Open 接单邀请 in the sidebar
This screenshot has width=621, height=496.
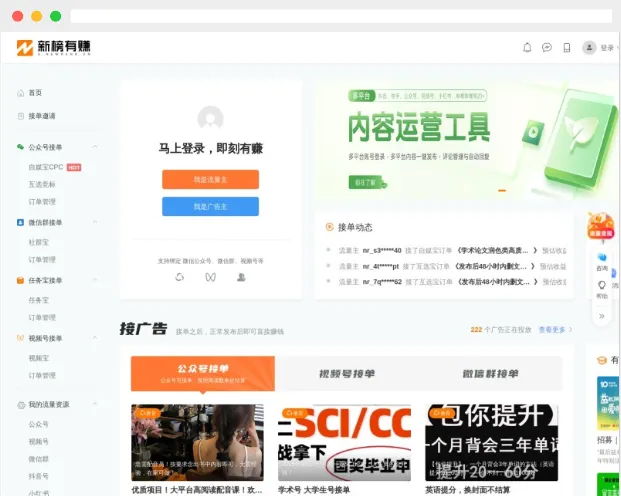coord(41,116)
